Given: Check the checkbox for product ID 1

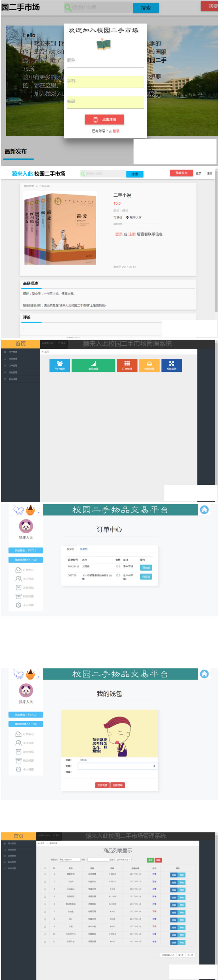Looking at the screenshot, I should tap(45, 874).
